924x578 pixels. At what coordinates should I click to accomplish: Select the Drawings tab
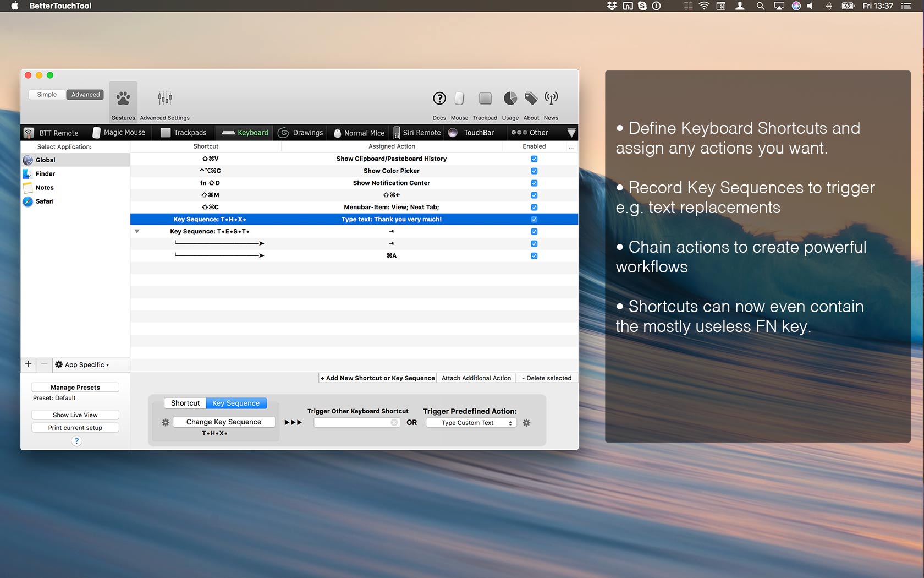[x=301, y=133]
